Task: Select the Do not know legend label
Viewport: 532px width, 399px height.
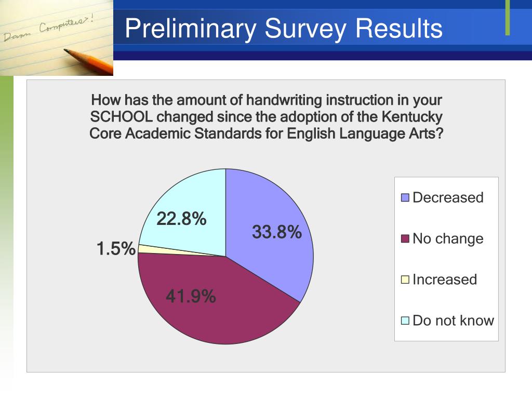Action: pos(453,321)
